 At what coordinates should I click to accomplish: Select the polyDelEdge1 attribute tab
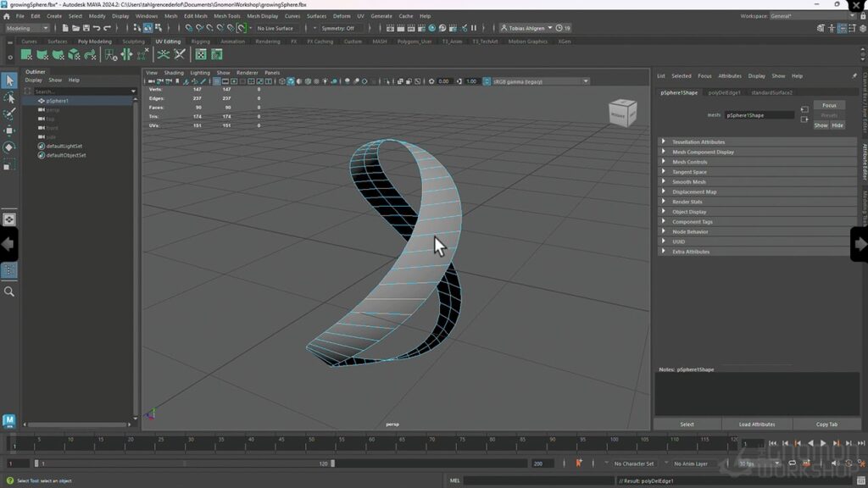click(724, 92)
